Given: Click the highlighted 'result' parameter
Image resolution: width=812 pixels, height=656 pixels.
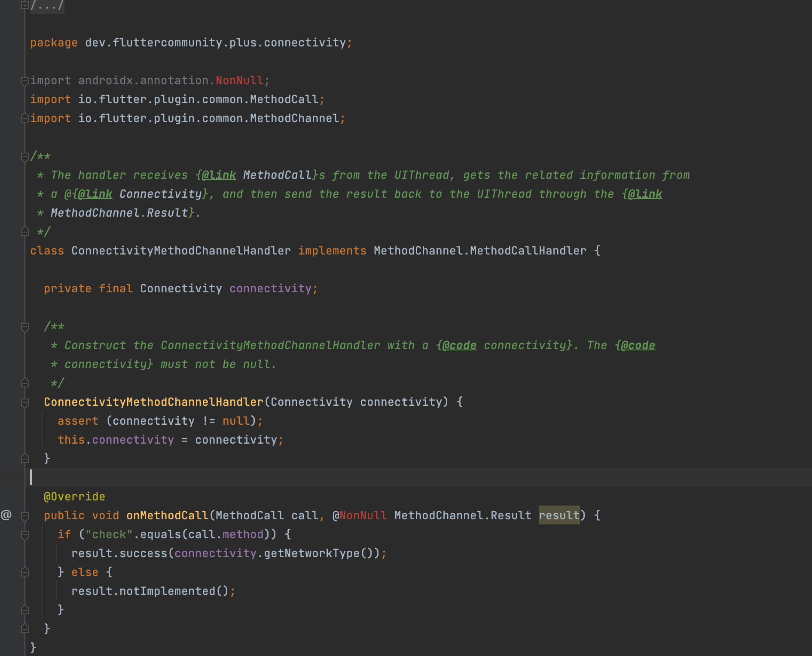Looking at the screenshot, I should coord(559,515).
